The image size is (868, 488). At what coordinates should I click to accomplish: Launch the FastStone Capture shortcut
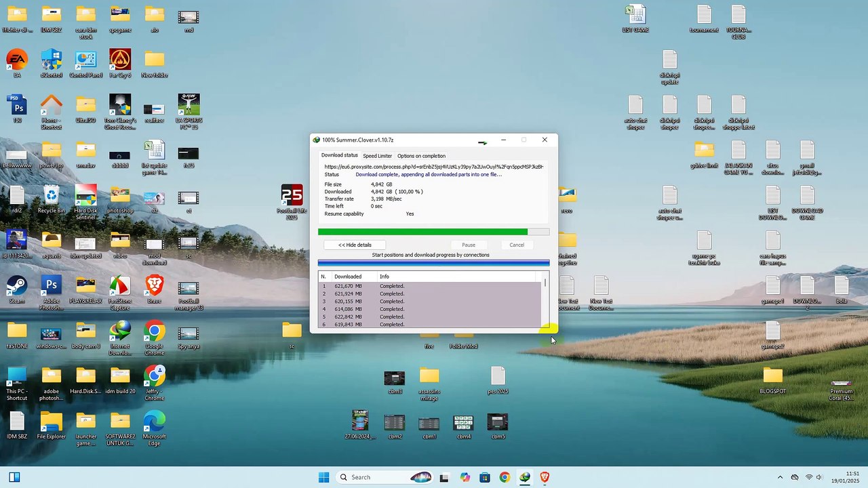[120, 293]
